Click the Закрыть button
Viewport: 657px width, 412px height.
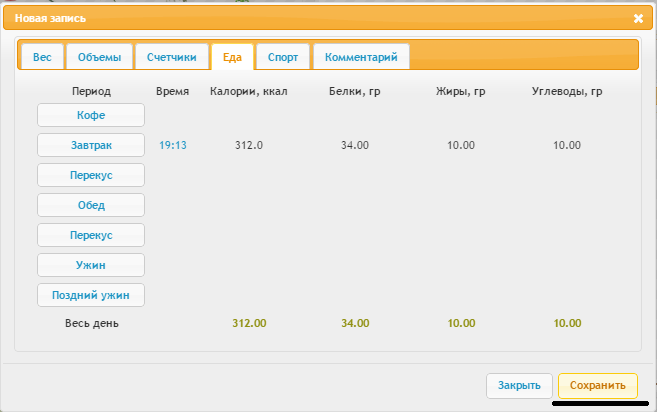(519, 386)
